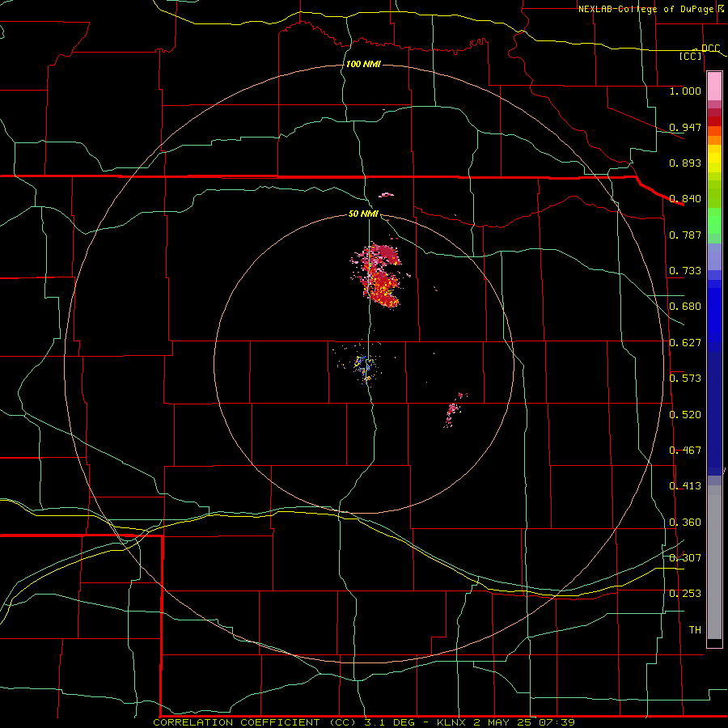728x728 pixels.
Task: Click the 0.787 color scale label
Action: (685, 235)
